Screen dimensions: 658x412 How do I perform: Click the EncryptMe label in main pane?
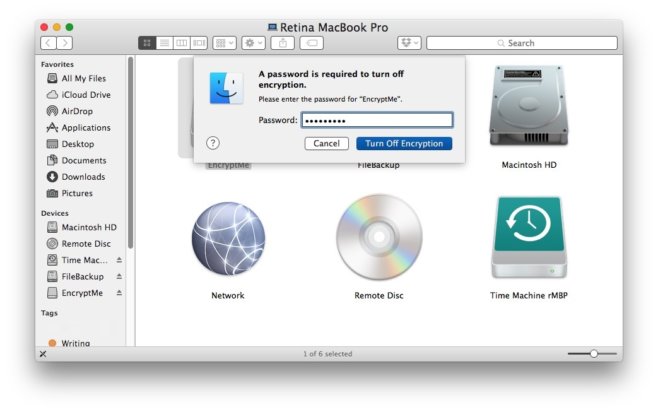tap(229, 165)
